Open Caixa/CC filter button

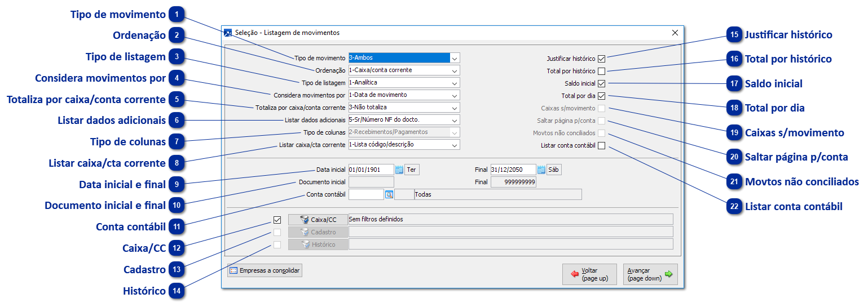(318, 220)
